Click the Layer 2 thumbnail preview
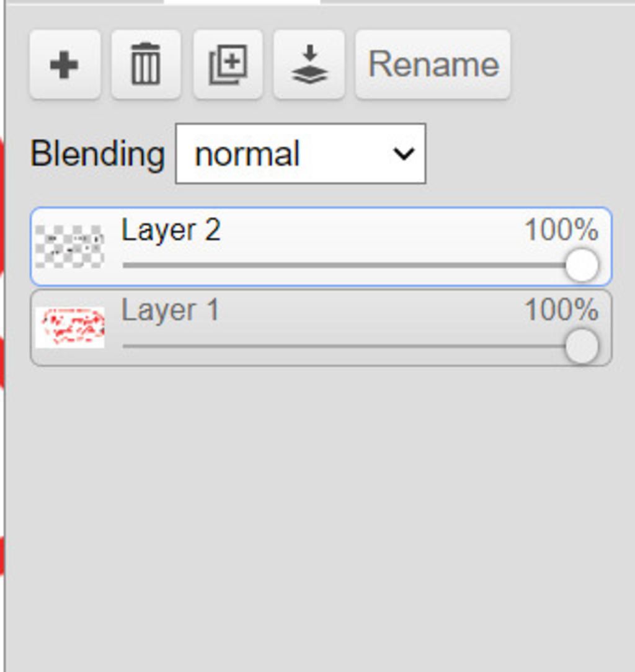 (69, 247)
